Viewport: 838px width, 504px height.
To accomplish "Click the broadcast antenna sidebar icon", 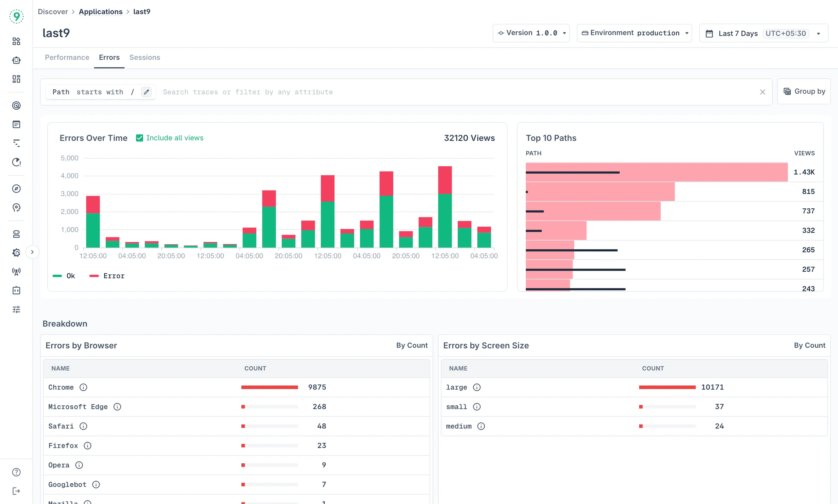I will pos(16,271).
